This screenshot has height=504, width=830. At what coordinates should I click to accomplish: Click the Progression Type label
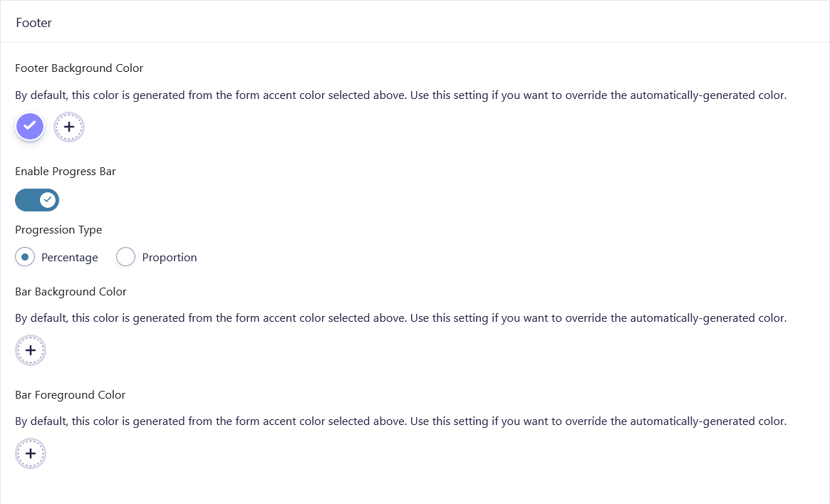coord(58,230)
